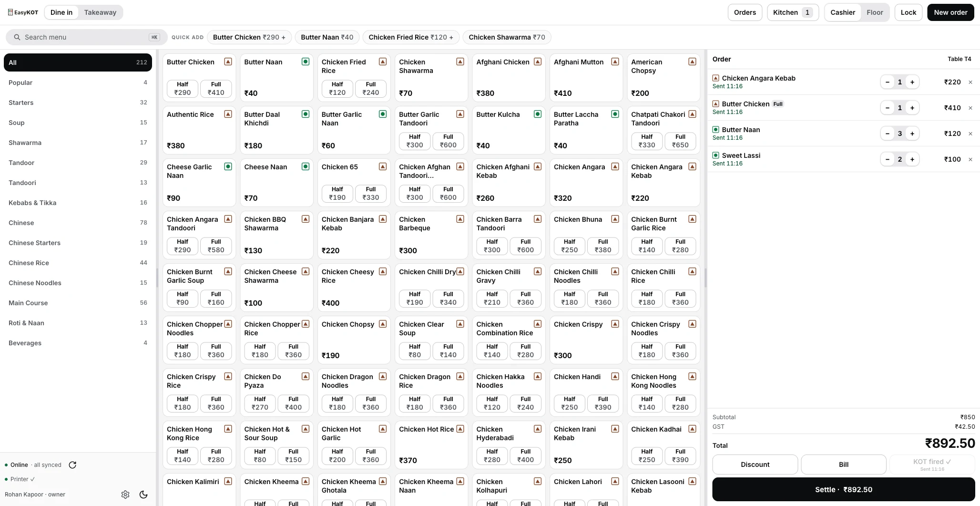Click the EasyKOT logo
This screenshot has height=506, width=980.
tap(23, 12)
